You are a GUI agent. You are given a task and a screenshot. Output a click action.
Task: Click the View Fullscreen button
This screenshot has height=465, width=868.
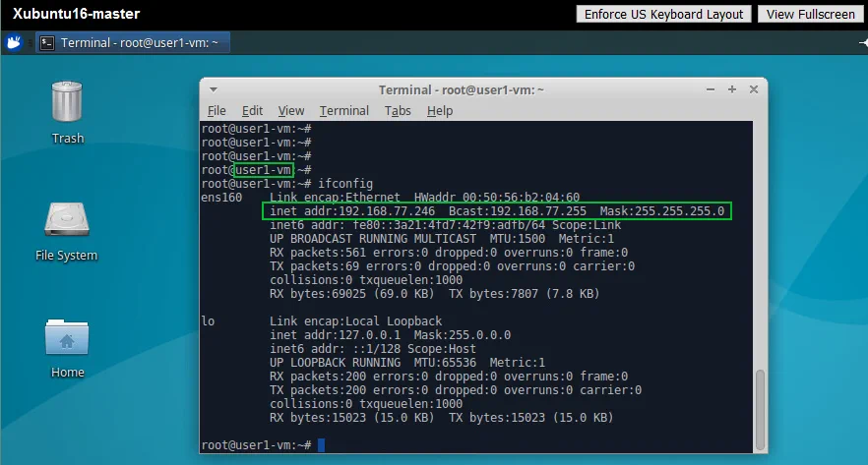click(810, 14)
